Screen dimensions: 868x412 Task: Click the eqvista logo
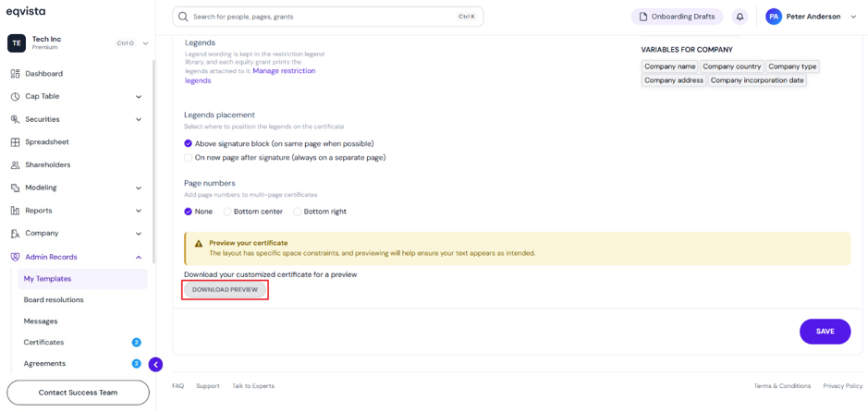click(x=26, y=12)
